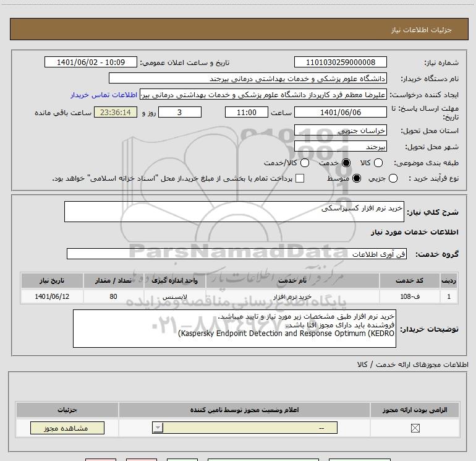Click the service code cell ف-108
476x461 pixels.
pyautogui.click(x=409, y=296)
